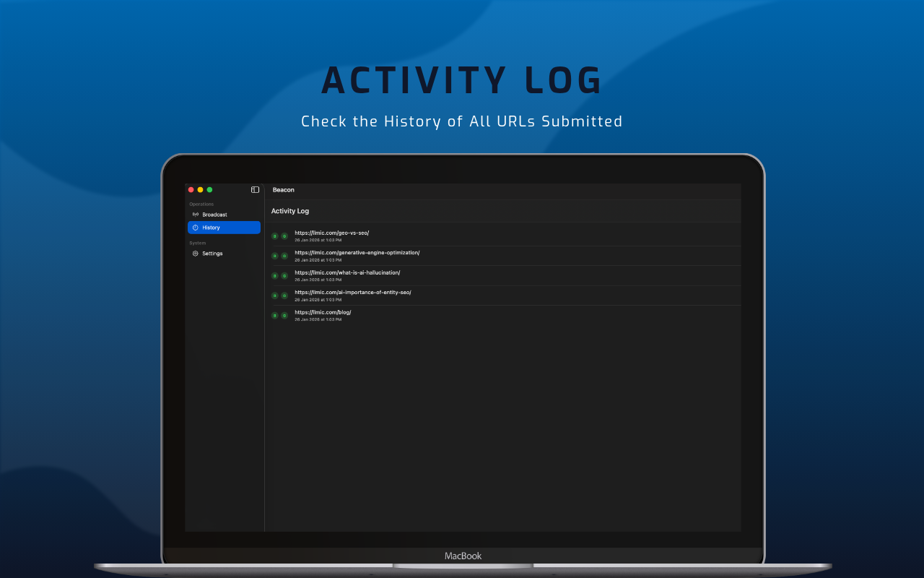Viewport: 924px width, 578px height.
Task: Click the Google badge beside geo-vs-seo entry
Action: (284, 235)
